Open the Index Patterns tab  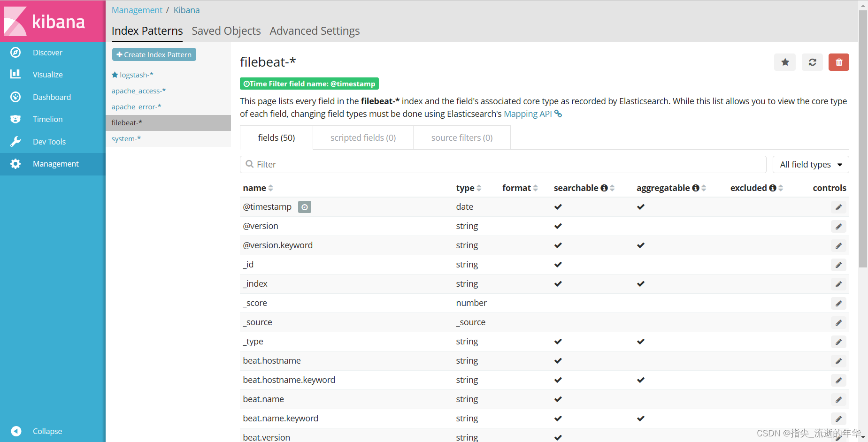[x=147, y=31]
